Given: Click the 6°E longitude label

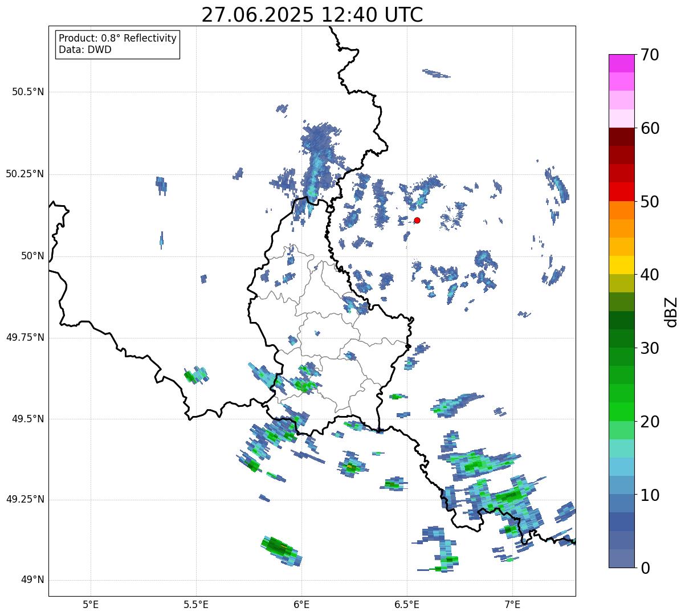Looking at the screenshot, I should 301,605.
